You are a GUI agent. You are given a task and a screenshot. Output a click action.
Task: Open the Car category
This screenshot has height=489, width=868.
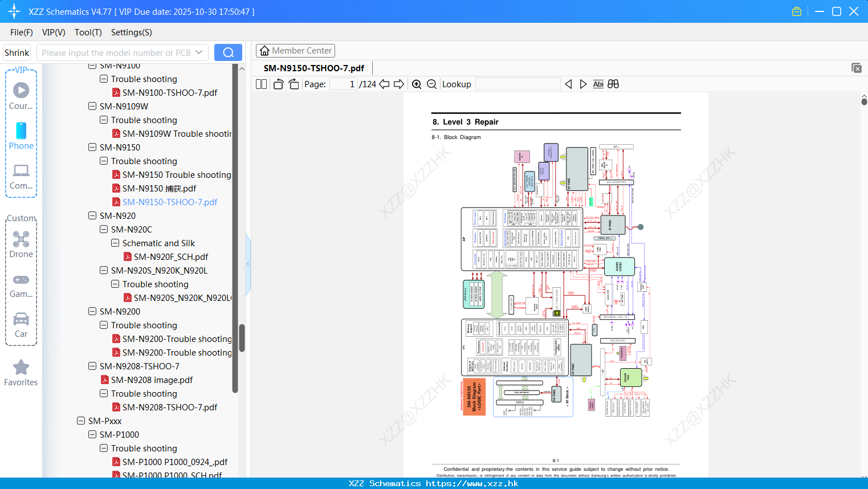pyautogui.click(x=21, y=325)
